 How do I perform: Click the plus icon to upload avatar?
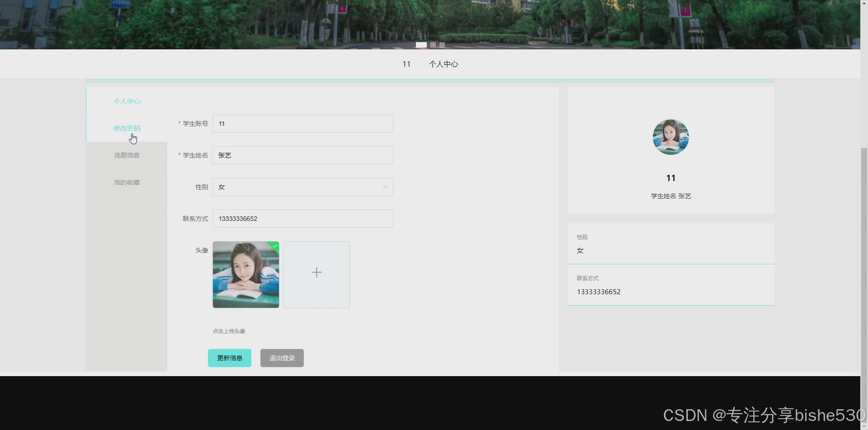pyautogui.click(x=316, y=272)
